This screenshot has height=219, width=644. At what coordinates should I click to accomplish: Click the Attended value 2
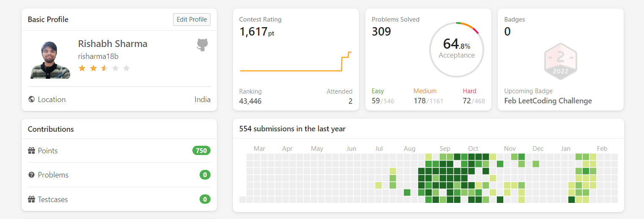point(350,101)
